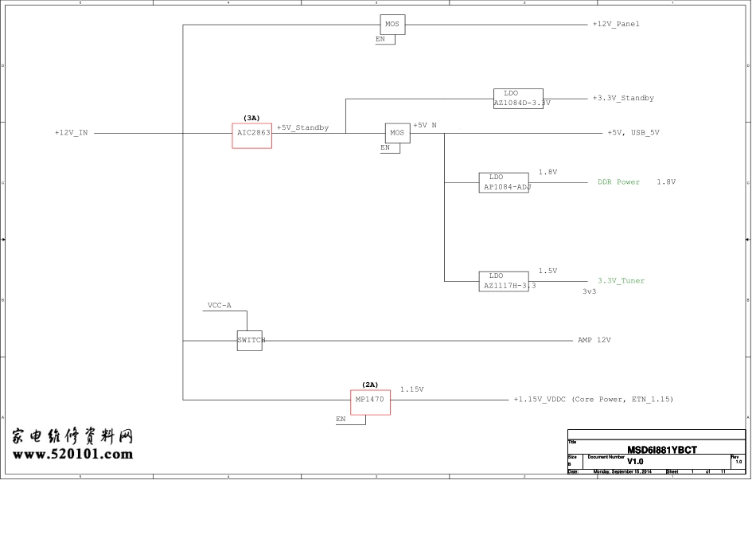
Task: Click the +12V_IN input label
Action: pyautogui.click(x=71, y=133)
